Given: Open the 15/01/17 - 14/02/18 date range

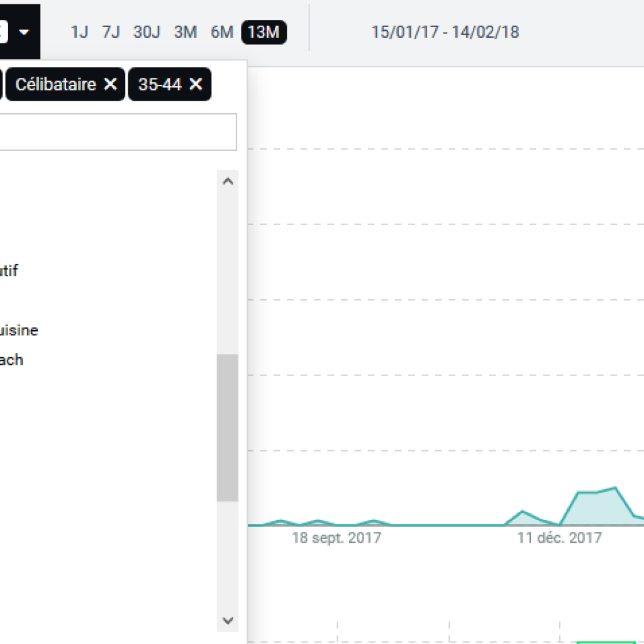Looking at the screenshot, I should click(445, 32).
